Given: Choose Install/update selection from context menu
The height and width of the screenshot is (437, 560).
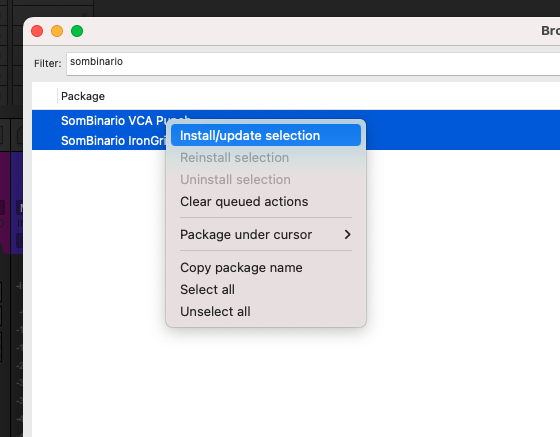Looking at the screenshot, I should tap(266, 135).
